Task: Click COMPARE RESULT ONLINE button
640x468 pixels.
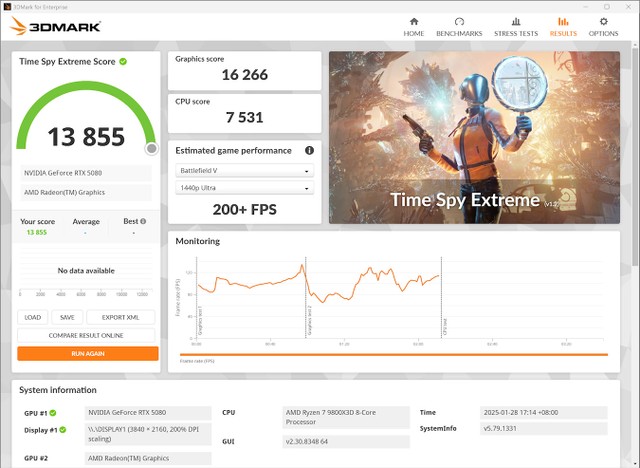Action: pyautogui.click(x=86, y=335)
